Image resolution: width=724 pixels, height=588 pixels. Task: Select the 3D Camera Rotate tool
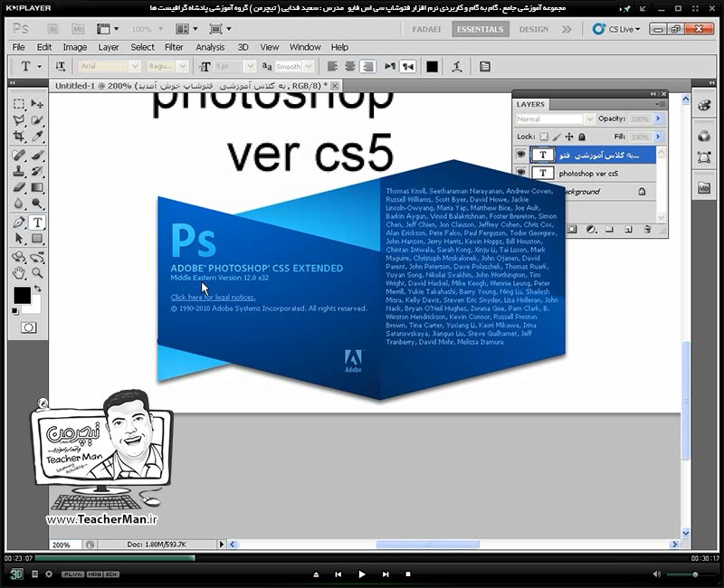point(37,257)
